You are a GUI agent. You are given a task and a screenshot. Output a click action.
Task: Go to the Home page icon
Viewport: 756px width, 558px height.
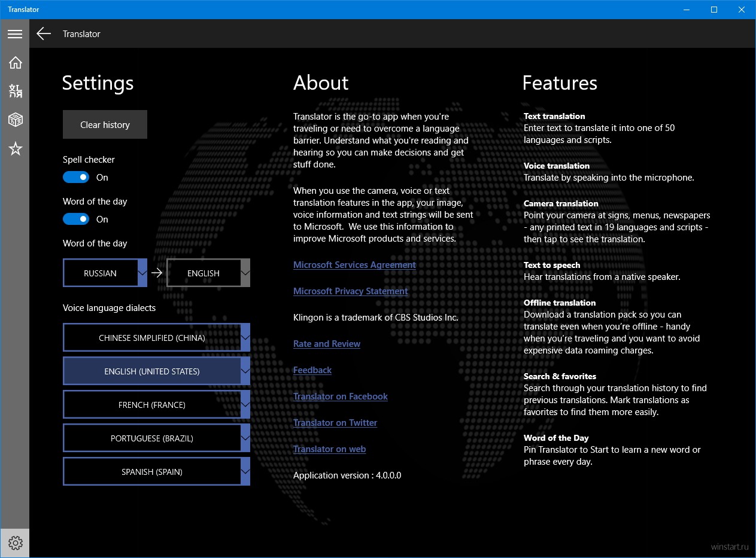click(15, 62)
